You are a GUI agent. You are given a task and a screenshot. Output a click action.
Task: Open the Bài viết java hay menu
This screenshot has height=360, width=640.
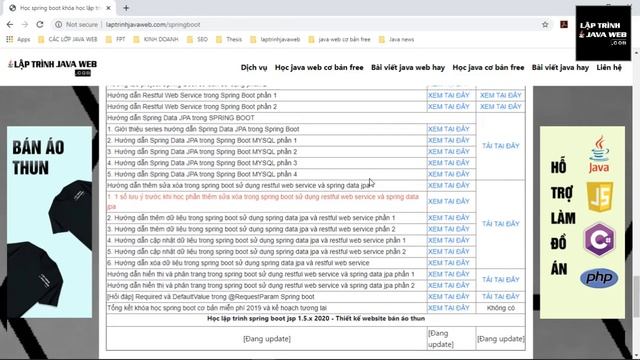click(560, 67)
